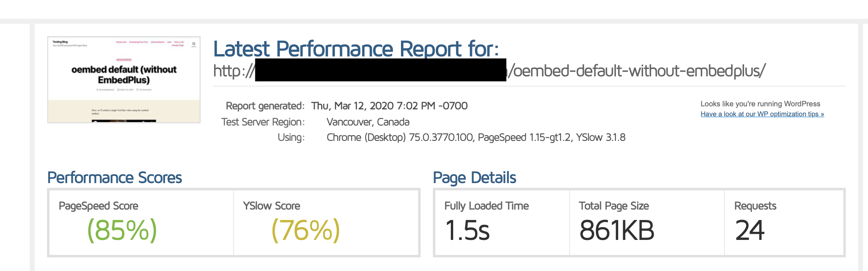Click the Fully Loaded Time 1.5s value
Image resolution: width=868 pixels, height=271 pixels.
(x=467, y=230)
